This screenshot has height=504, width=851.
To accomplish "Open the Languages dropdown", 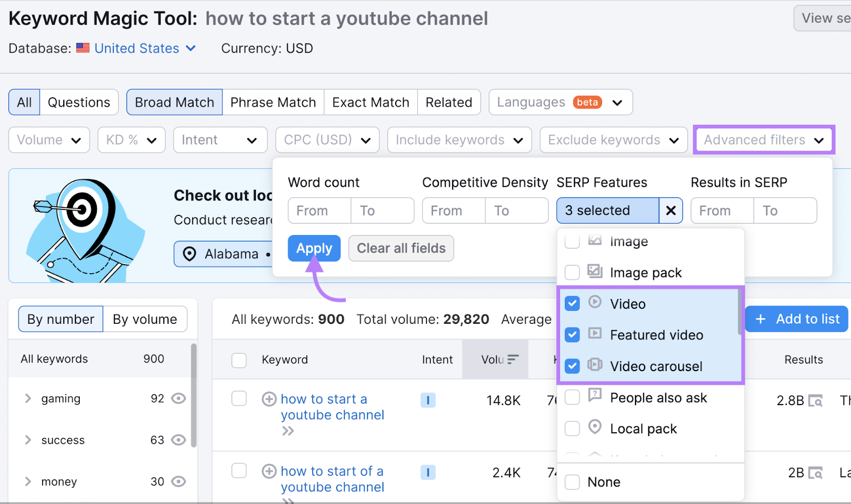I will [561, 102].
